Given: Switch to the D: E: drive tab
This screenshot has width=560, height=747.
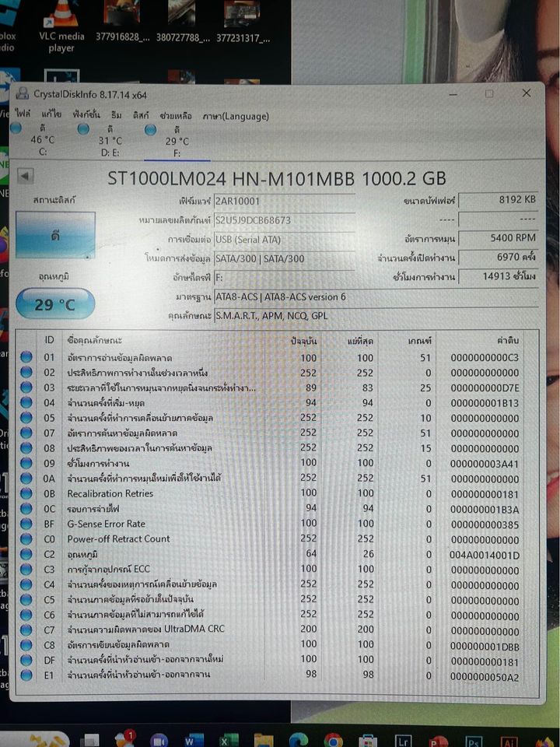Looking at the screenshot, I should tap(110, 141).
